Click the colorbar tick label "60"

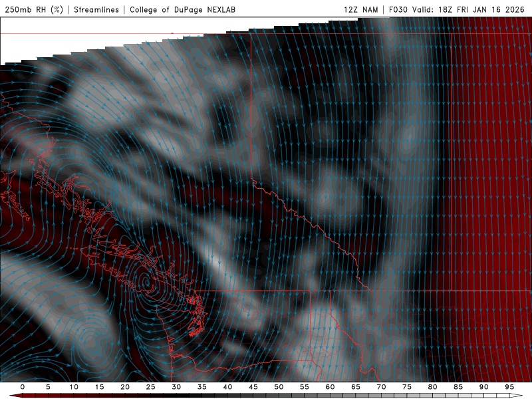[330, 387]
